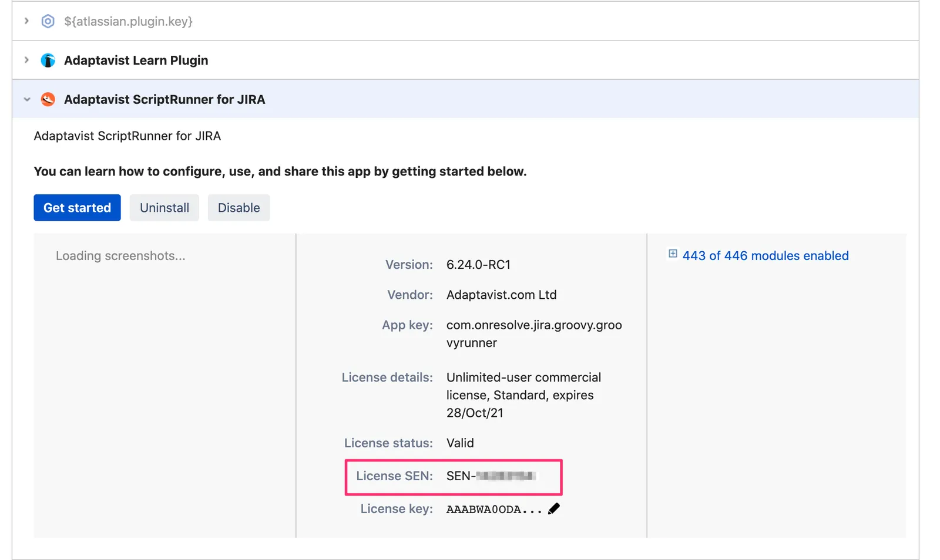Open 443 of 446 modules enabled link
The width and height of the screenshot is (940, 560).
tap(766, 255)
